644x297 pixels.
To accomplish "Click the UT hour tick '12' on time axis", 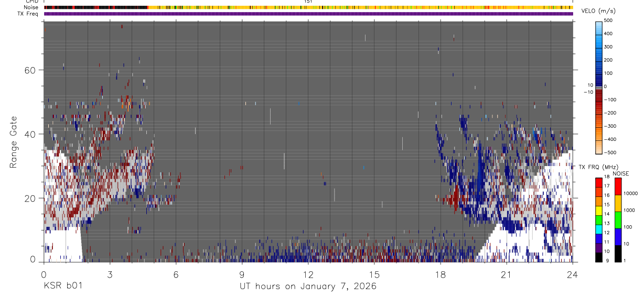I will click(x=308, y=274).
